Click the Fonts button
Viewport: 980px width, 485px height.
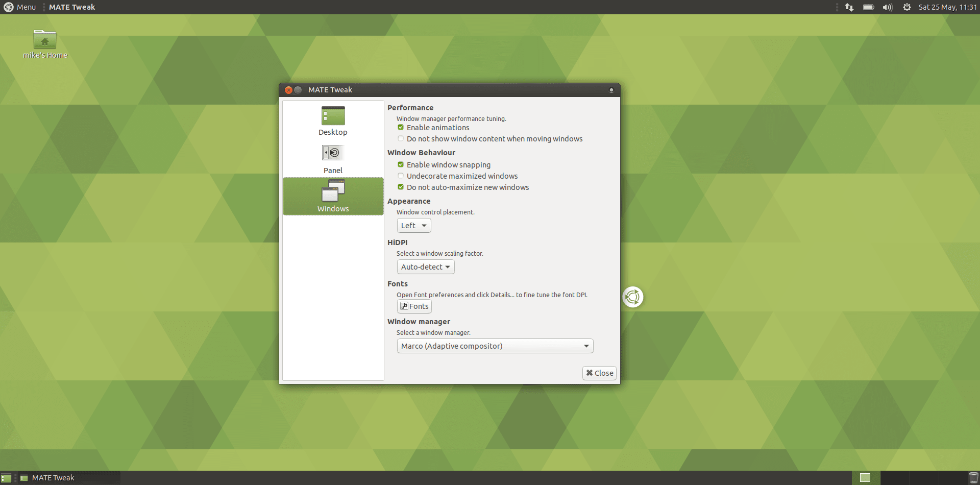coord(414,306)
